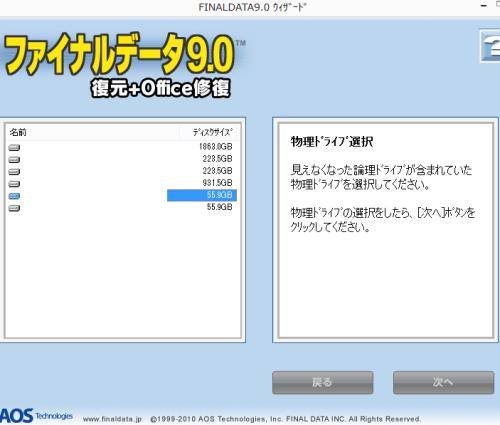Click the highlighted blue drive icon
This screenshot has height=425, width=500.
14,196
